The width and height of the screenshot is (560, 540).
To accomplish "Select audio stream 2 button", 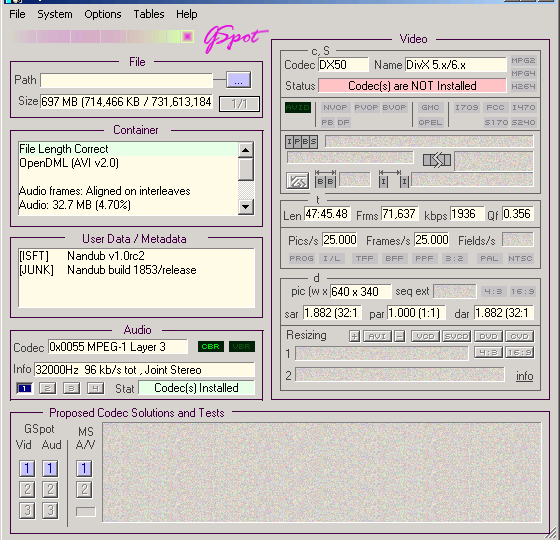I will [48, 388].
